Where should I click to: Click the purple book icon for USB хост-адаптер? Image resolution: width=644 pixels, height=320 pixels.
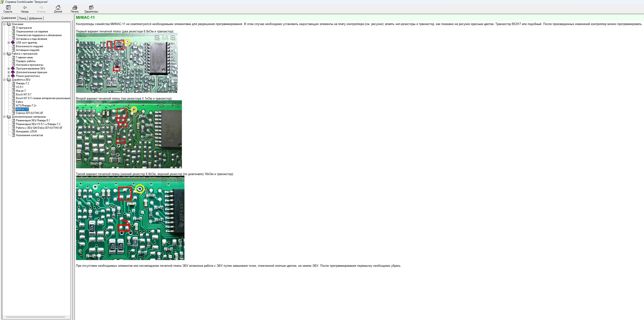13,43
